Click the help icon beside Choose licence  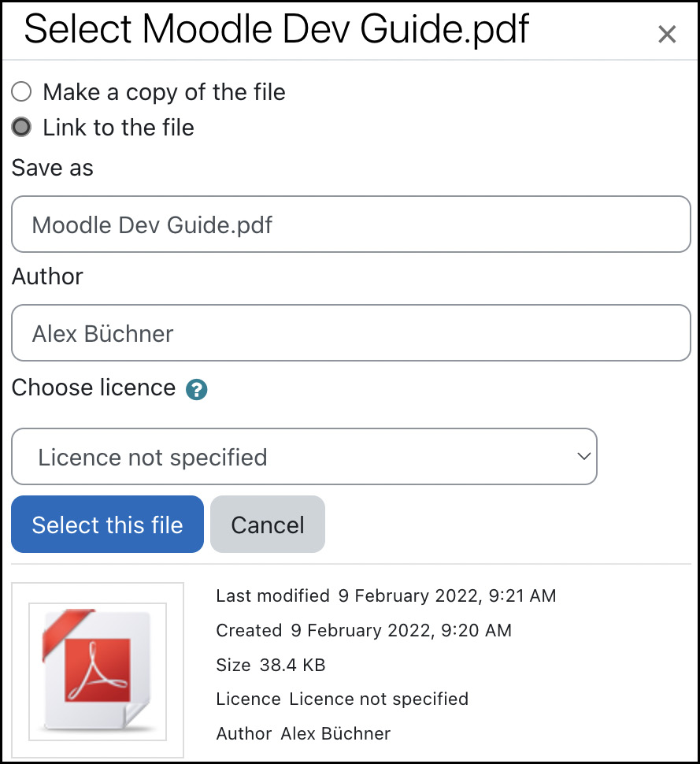click(196, 389)
